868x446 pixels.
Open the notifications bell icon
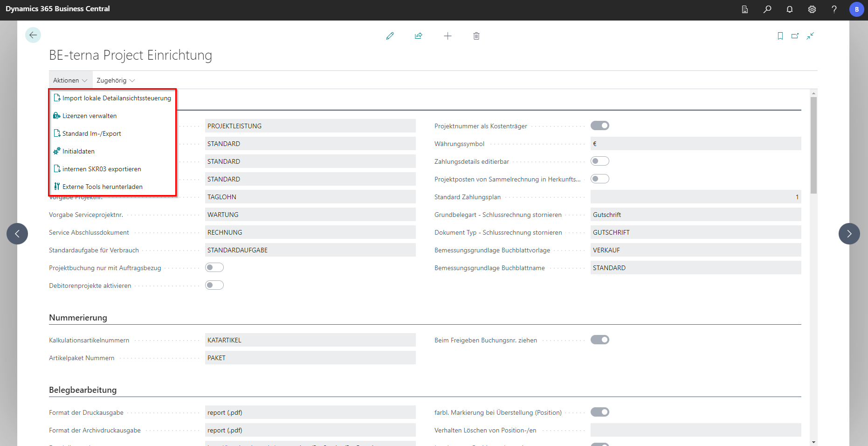789,9
